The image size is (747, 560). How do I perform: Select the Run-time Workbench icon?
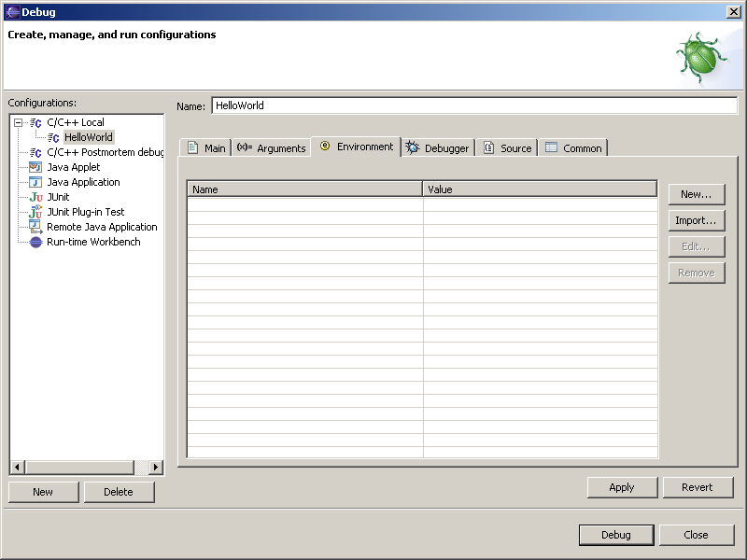click(35, 242)
